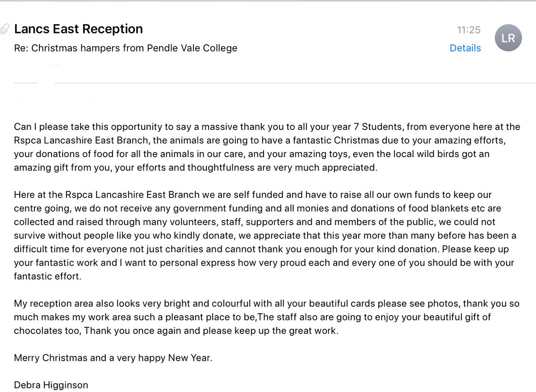Select sender name Lancs East Reception
536x392 pixels.
pos(79,29)
